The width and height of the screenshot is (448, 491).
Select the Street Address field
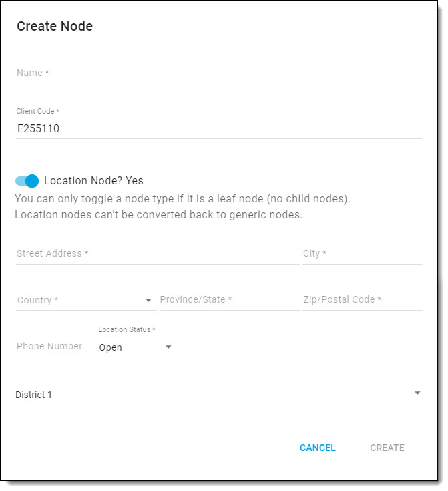pyautogui.click(x=158, y=254)
